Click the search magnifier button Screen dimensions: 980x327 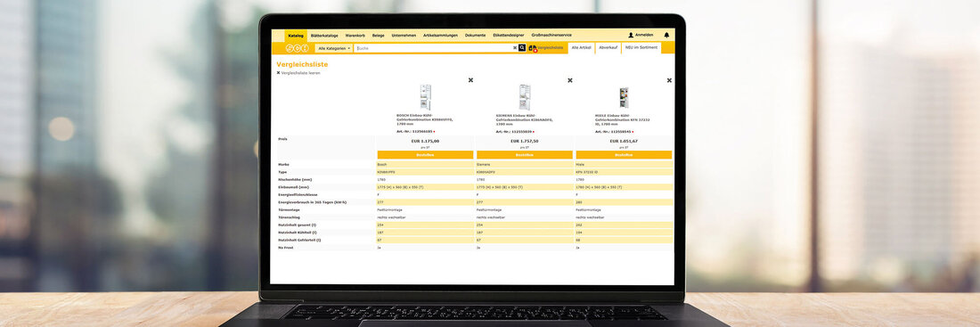522,47
